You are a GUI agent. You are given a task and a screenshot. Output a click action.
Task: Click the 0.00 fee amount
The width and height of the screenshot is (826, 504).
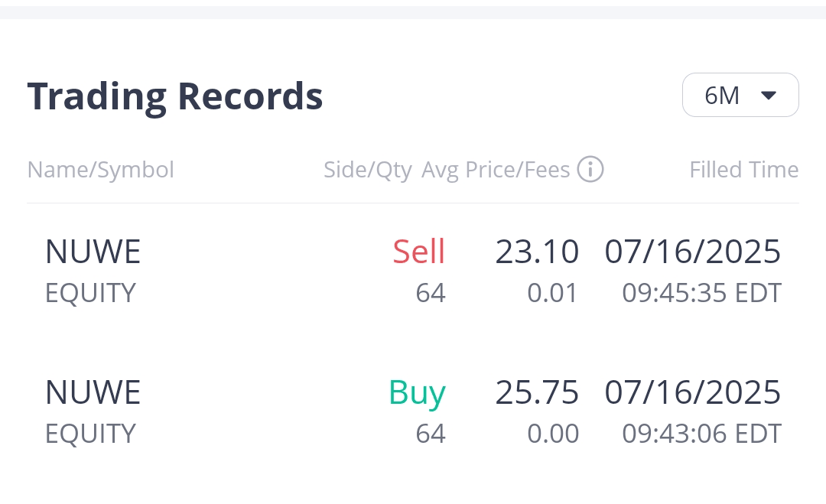[552, 434]
